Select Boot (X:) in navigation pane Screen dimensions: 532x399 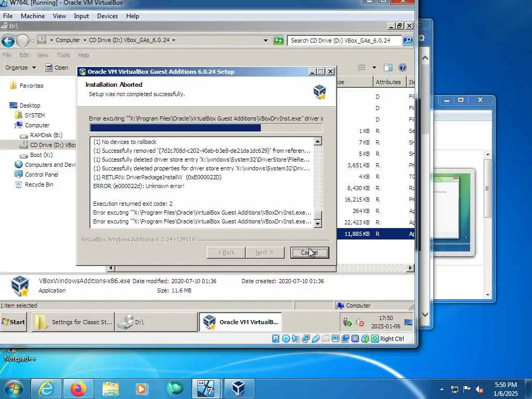37,155
